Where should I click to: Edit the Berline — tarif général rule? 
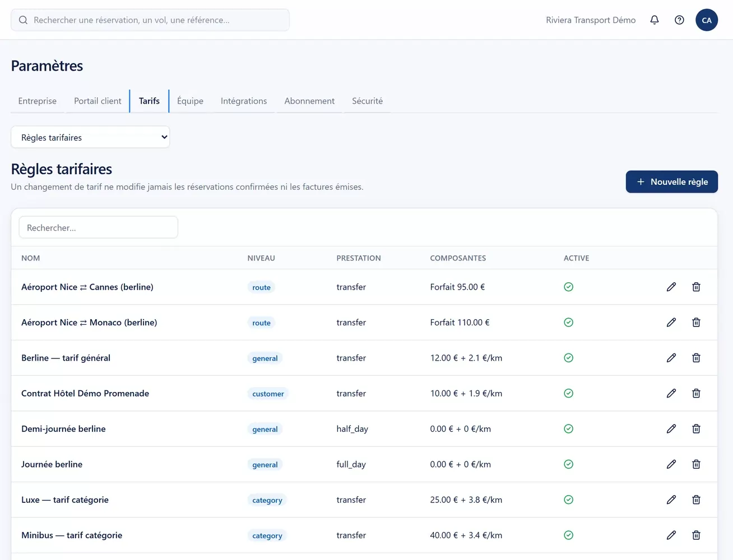671,358
